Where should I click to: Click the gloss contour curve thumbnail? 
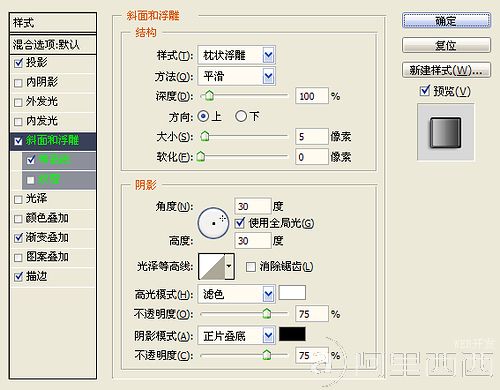click(212, 266)
